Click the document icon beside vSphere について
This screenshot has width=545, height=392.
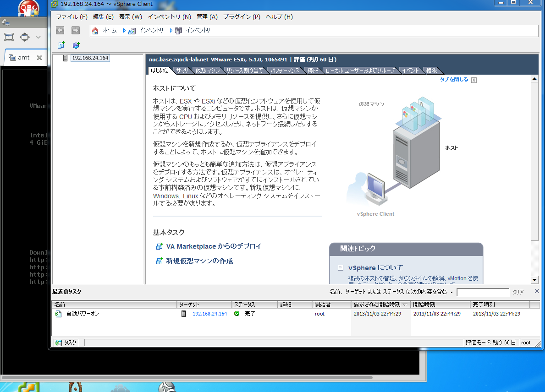click(341, 268)
